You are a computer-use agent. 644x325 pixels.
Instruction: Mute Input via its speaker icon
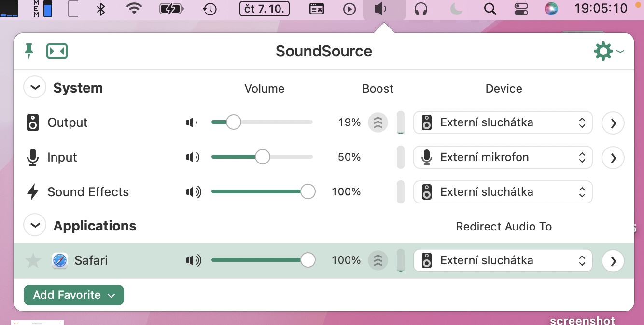193,157
